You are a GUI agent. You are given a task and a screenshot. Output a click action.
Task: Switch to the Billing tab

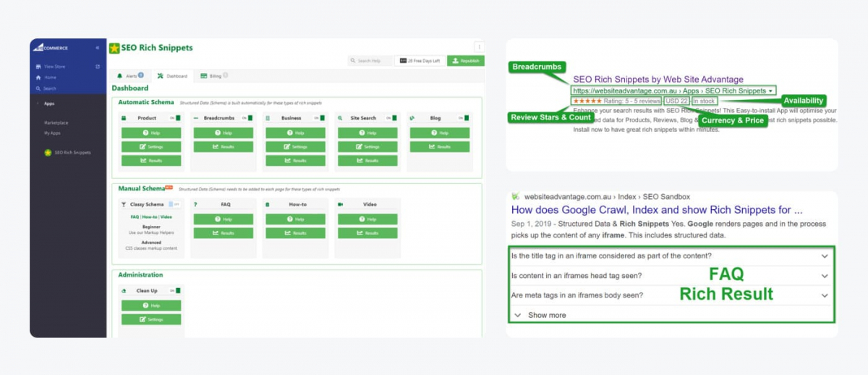[x=214, y=75]
